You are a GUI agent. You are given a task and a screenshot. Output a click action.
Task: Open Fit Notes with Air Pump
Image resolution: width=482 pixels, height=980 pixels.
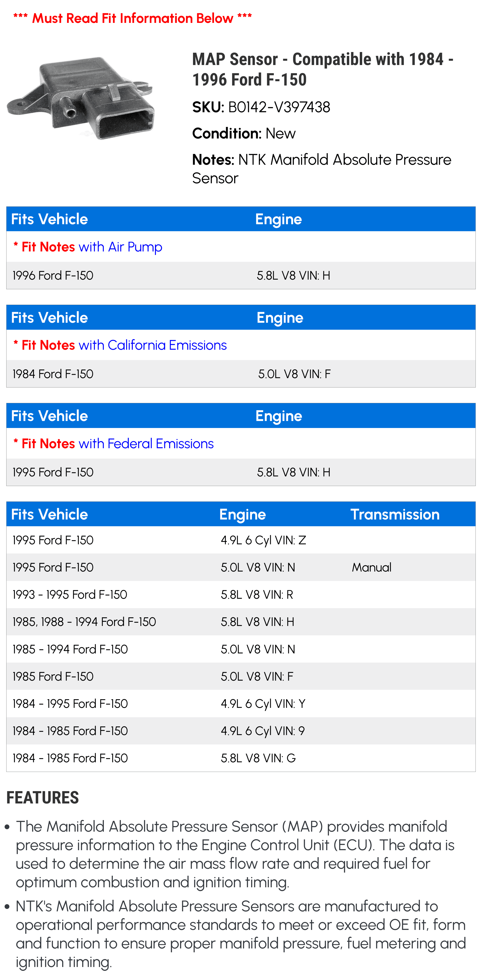click(x=88, y=247)
